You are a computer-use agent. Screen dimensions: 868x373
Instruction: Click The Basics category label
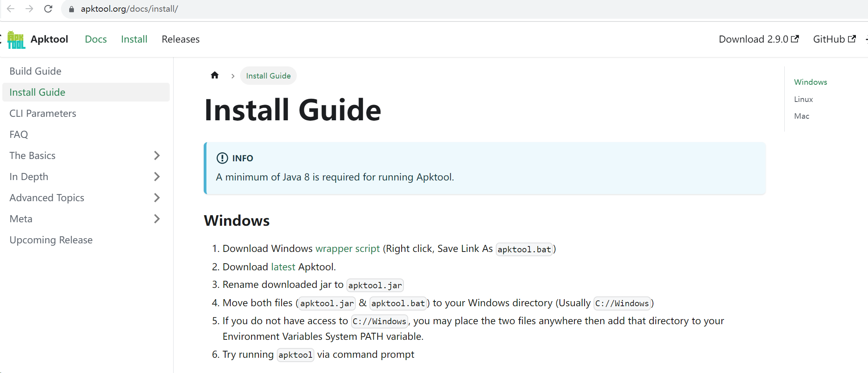32,155
